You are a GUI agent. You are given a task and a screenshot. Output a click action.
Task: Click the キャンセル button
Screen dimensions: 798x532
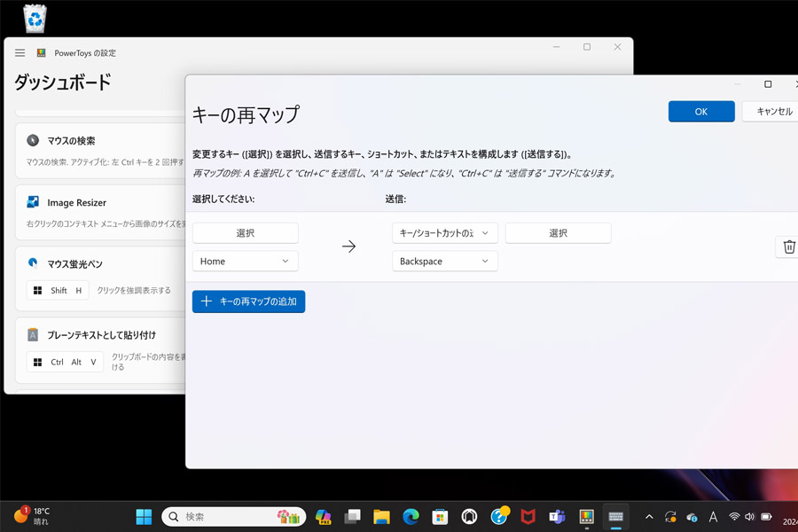(x=772, y=112)
